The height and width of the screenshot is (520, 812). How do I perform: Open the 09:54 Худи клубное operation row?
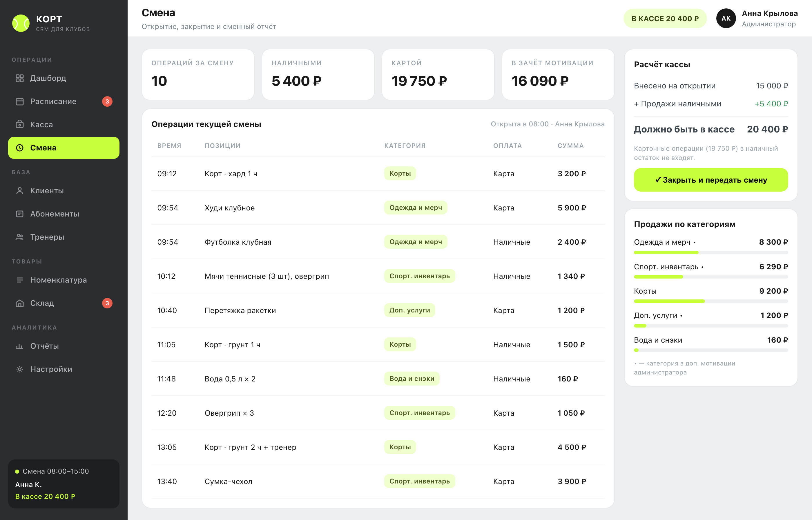pos(378,208)
